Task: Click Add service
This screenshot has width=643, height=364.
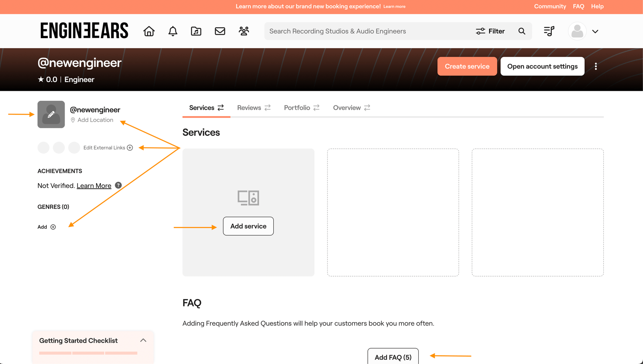Action: point(248,226)
